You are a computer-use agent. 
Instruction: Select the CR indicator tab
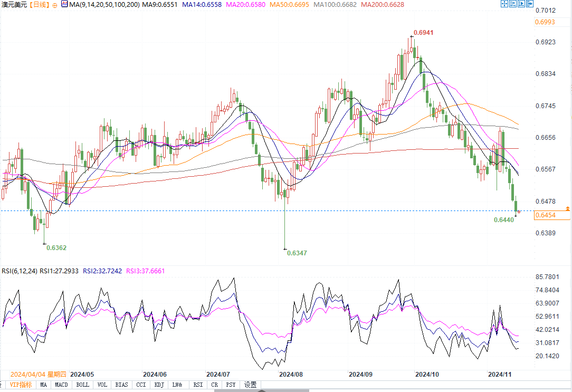(x=214, y=385)
